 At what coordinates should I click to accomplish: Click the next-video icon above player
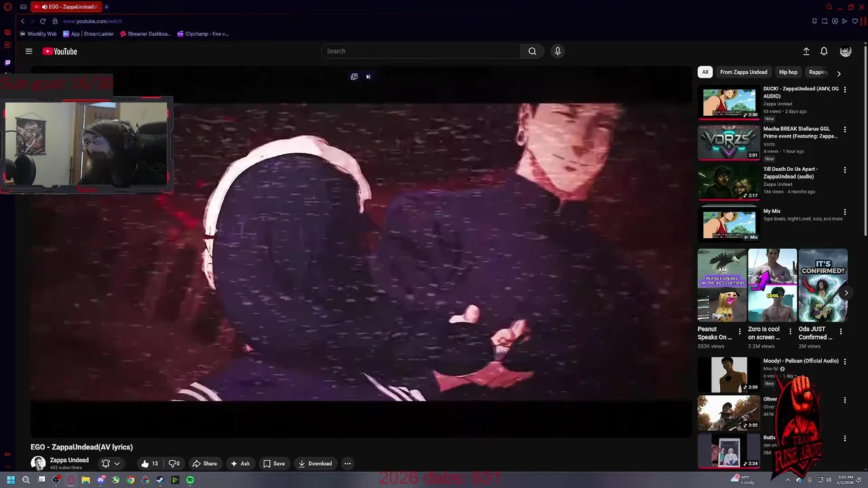click(x=368, y=77)
